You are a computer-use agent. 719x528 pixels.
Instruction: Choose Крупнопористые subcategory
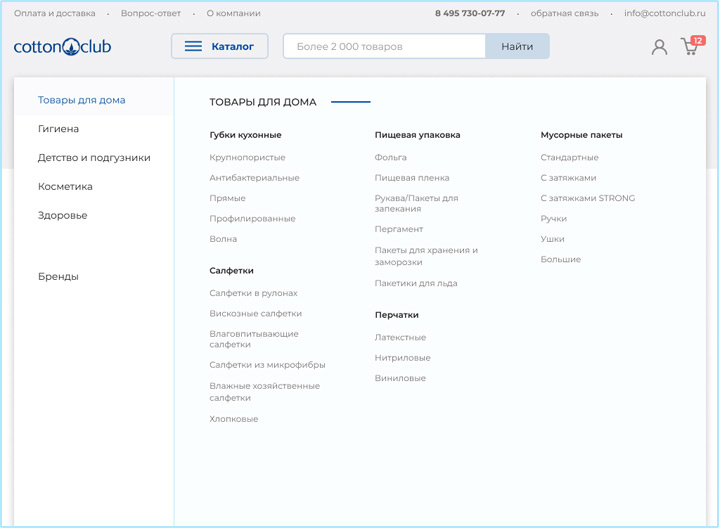(x=247, y=157)
